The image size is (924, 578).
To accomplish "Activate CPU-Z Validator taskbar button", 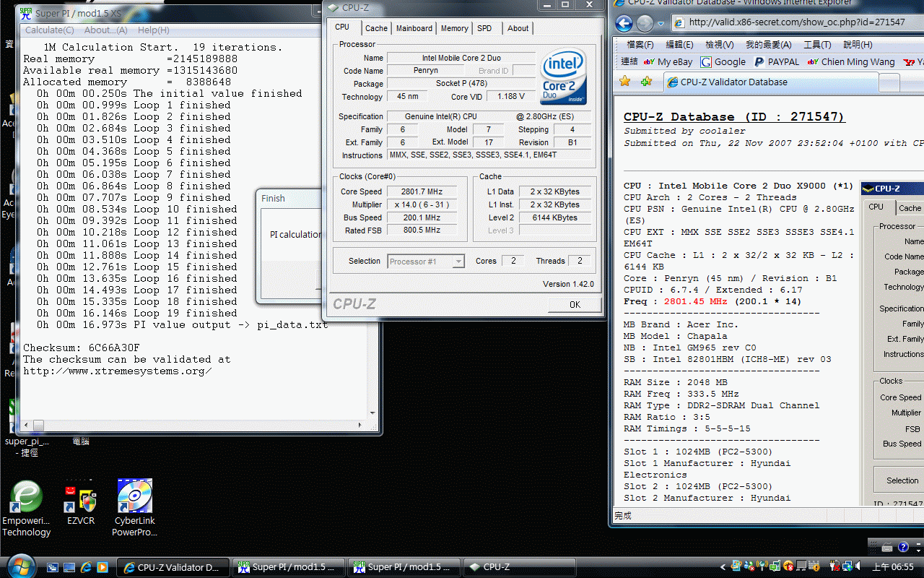I will 173,567.
